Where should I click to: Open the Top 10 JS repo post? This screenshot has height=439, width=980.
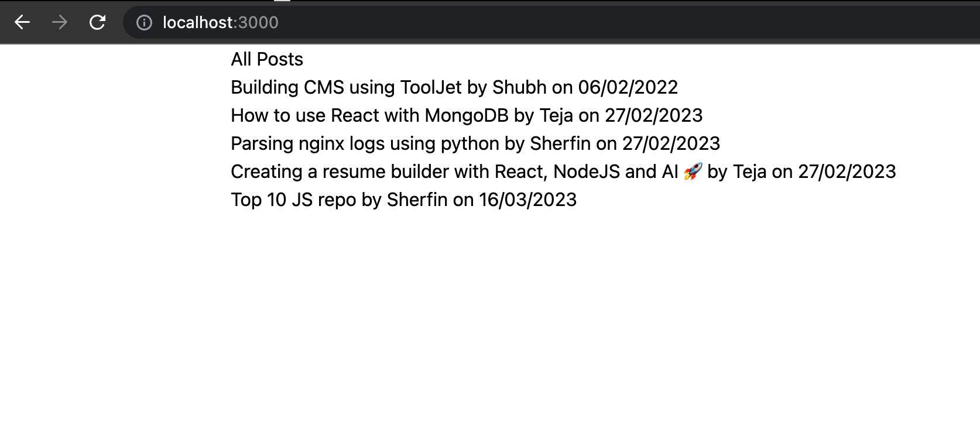coord(293,200)
